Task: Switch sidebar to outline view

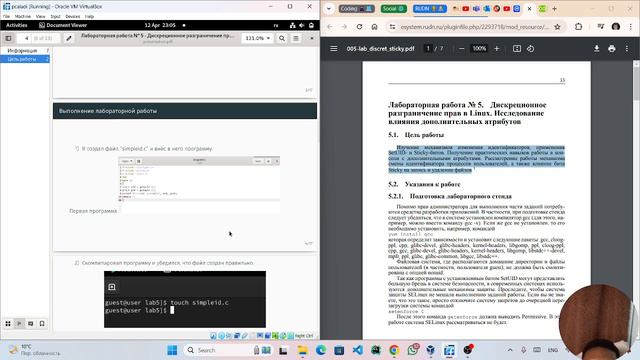Action: pos(19,324)
